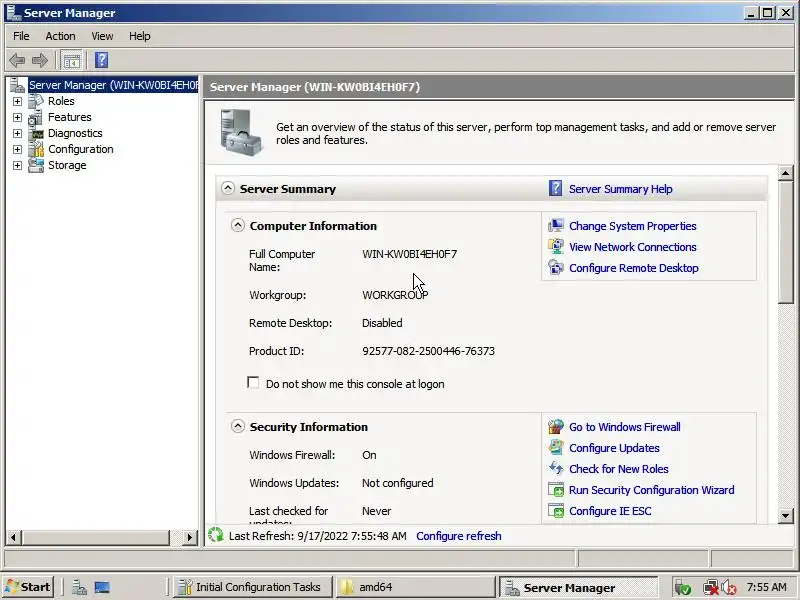Click the muted speaker volume tray icon
The height and width of the screenshot is (600, 800).
(729, 588)
